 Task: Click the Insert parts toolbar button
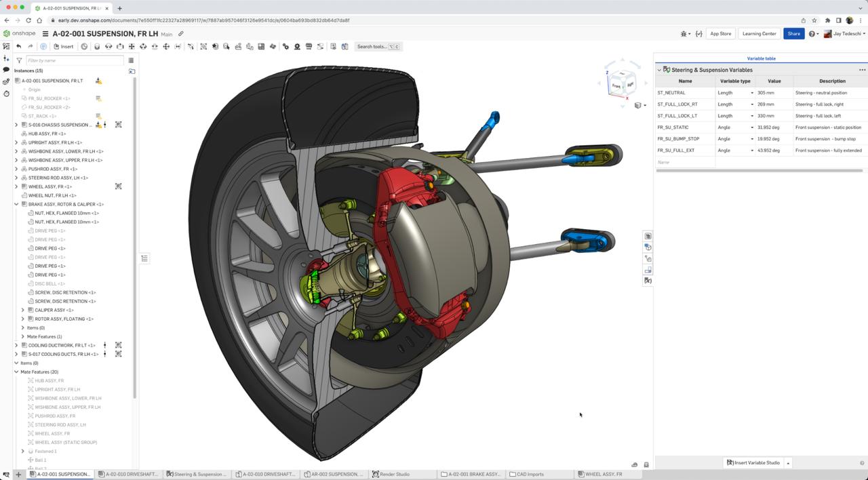tap(63, 47)
